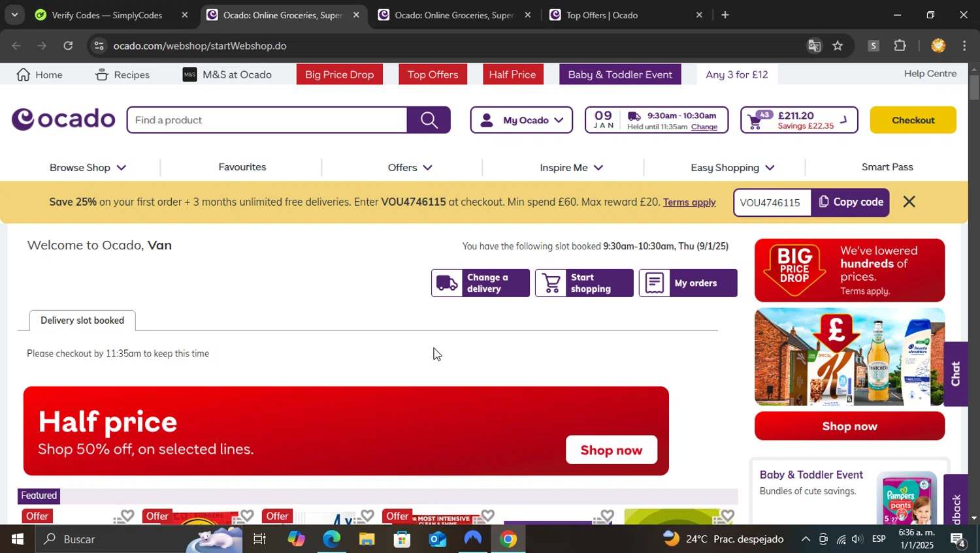Open the trolley basket showing £211.20
Image resolution: width=980 pixels, height=553 pixels.
click(799, 120)
